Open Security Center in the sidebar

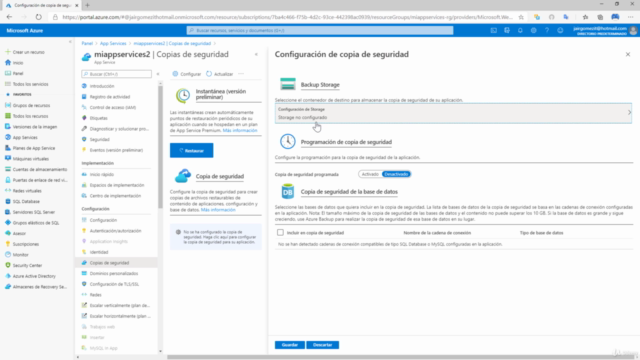point(27,265)
